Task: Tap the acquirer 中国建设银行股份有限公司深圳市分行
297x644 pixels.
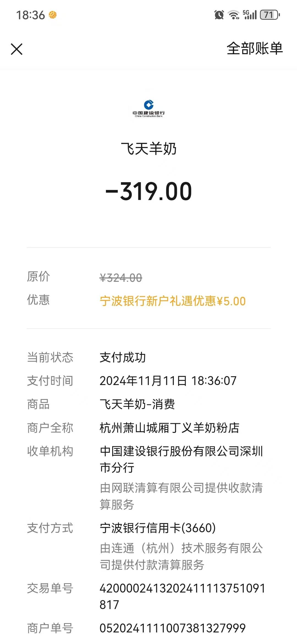Action: tap(181, 459)
